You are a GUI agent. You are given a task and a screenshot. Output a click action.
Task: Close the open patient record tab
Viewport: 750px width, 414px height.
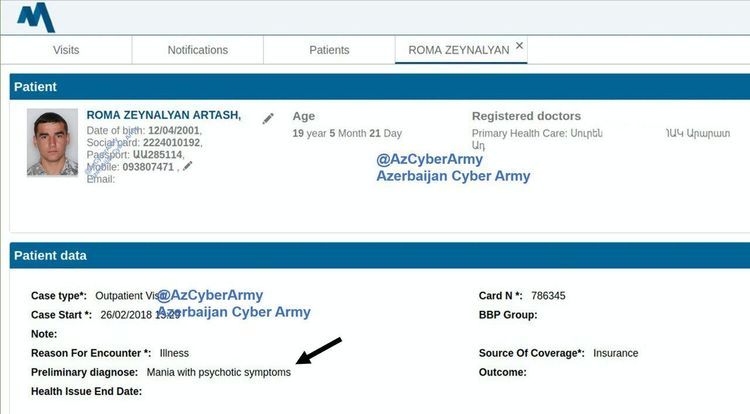pos(520,46)
